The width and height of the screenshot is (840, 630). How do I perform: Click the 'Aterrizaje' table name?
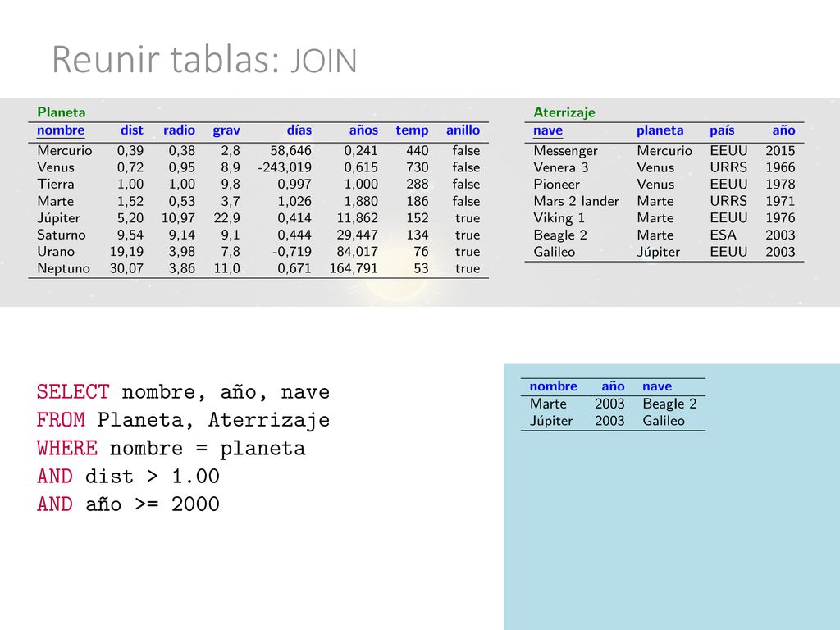pyautogui.click(x=564, y=112)
